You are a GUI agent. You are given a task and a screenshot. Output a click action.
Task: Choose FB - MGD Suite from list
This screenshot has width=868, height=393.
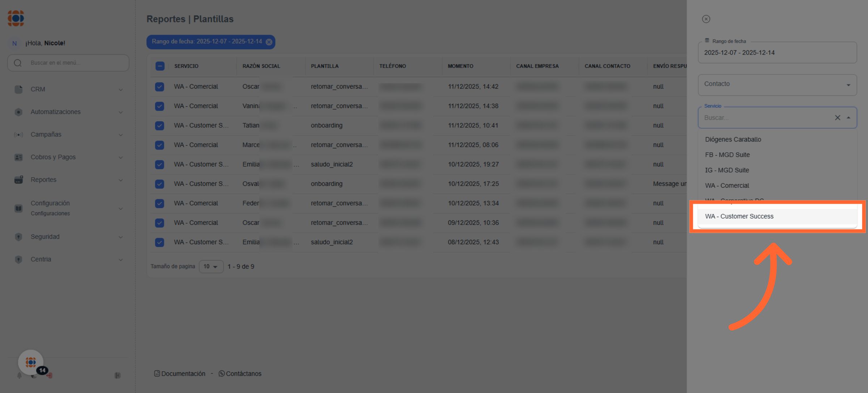tap(727, 155)
